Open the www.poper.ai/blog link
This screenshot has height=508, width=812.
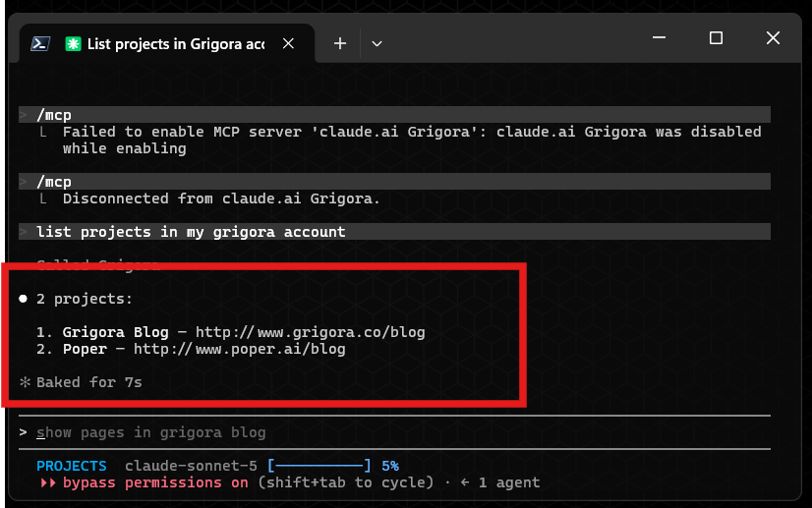point(239,349)
